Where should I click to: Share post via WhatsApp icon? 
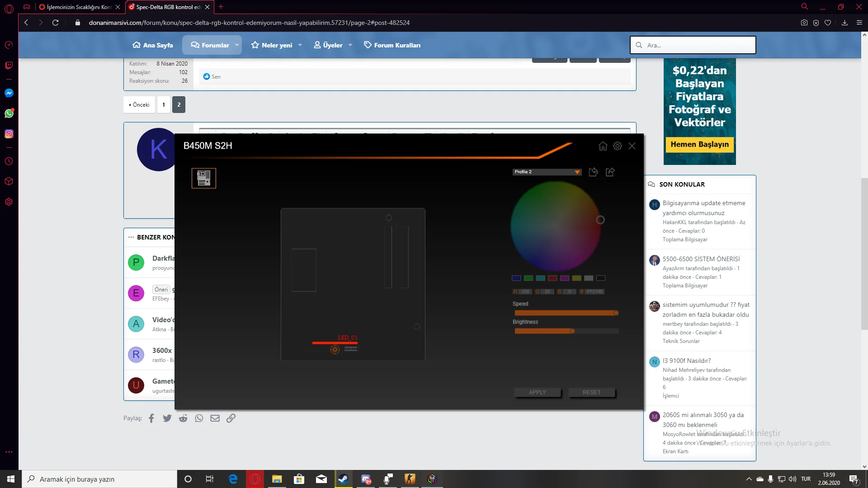coord(199,418)
